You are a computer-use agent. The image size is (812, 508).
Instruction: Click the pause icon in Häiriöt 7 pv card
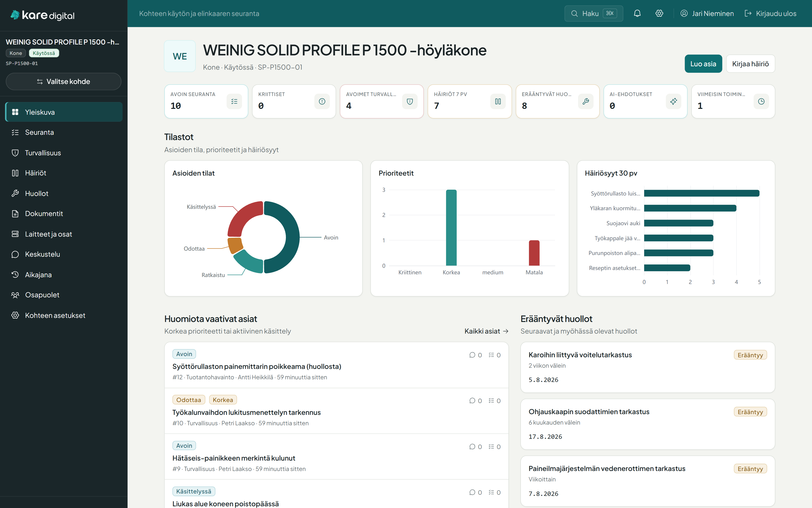point(498,101)
